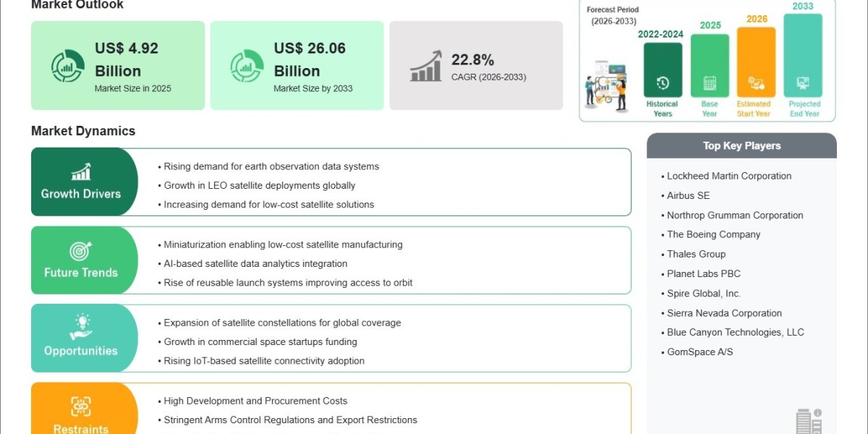Image resolution: width=868 pixels, height=434 pixels.
Task: Click the Historical Years caption
Action: click(x=663, y=109)
